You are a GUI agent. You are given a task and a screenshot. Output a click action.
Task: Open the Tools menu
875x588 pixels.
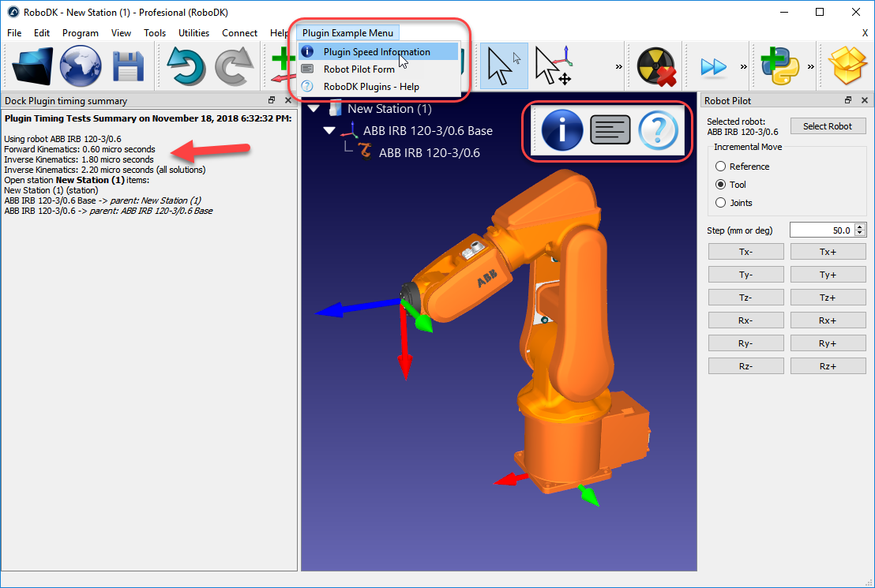click(155, 33)
